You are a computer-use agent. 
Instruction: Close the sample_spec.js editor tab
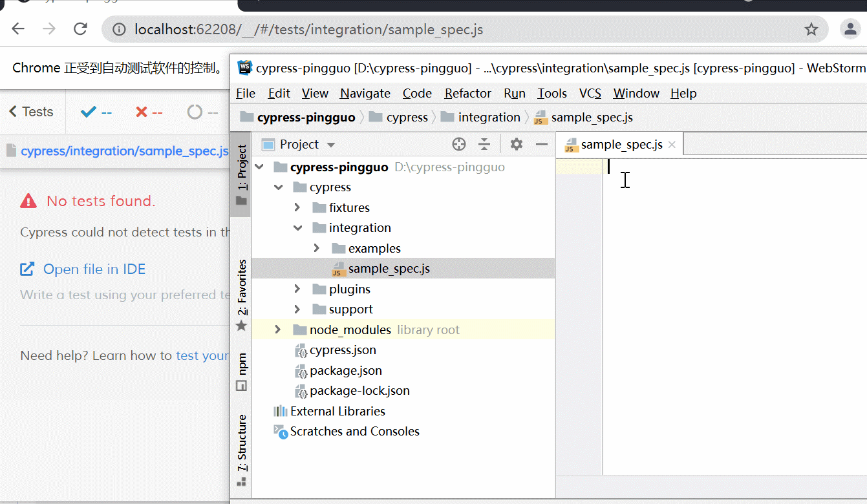tap(672, 145)
